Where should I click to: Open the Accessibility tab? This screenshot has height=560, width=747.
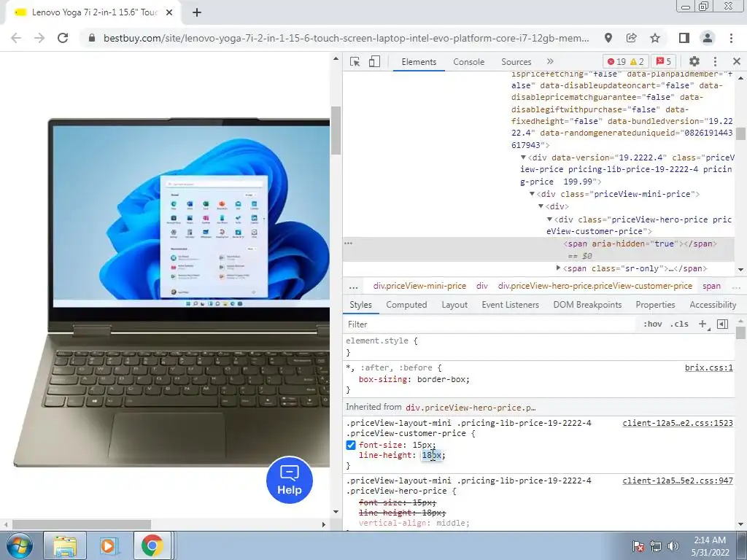pos(713,305)
